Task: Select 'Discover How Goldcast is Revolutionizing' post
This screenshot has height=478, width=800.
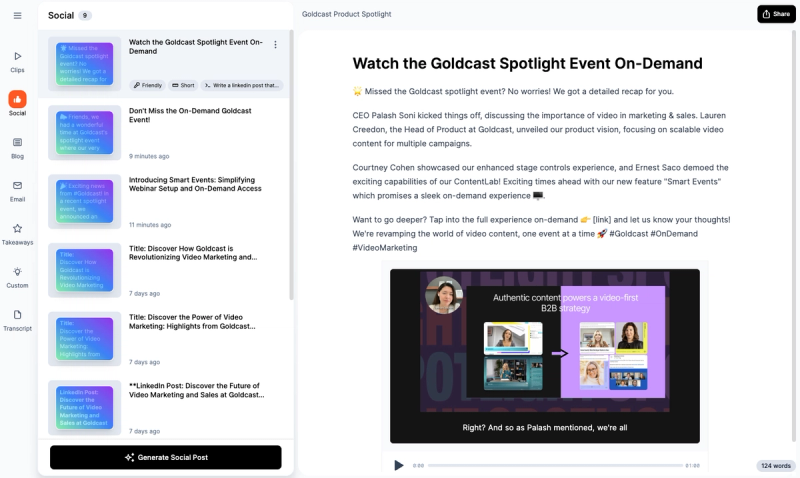Action: click(x=166, y=270)
